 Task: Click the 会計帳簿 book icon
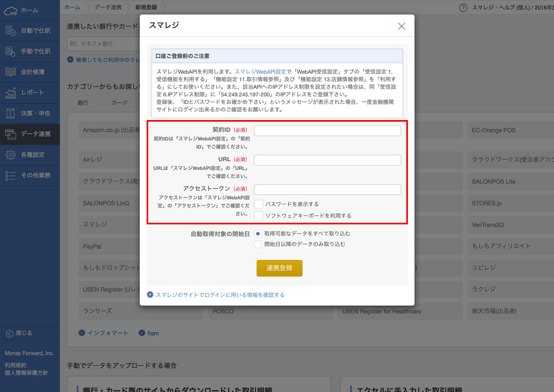[x=11, y=72]
